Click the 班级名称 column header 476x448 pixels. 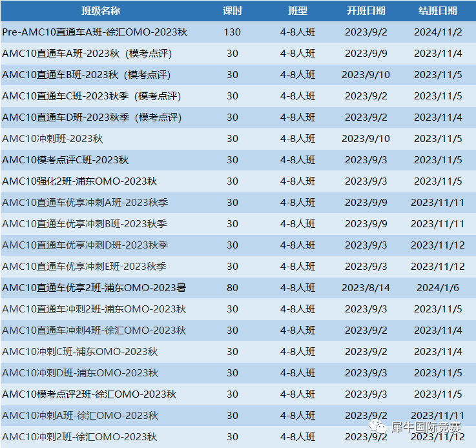coord(100,11)
